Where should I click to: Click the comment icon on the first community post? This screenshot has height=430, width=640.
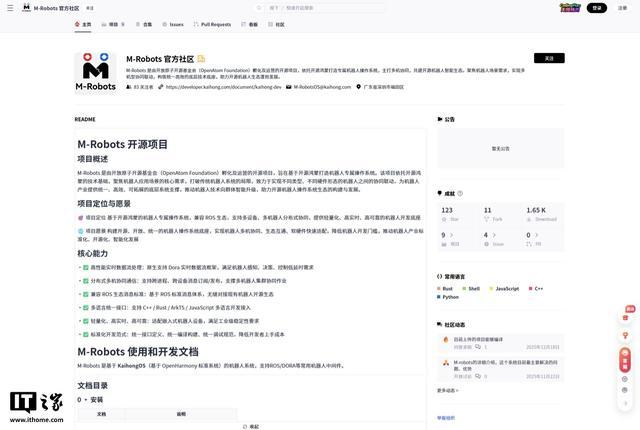pos(478,347)
